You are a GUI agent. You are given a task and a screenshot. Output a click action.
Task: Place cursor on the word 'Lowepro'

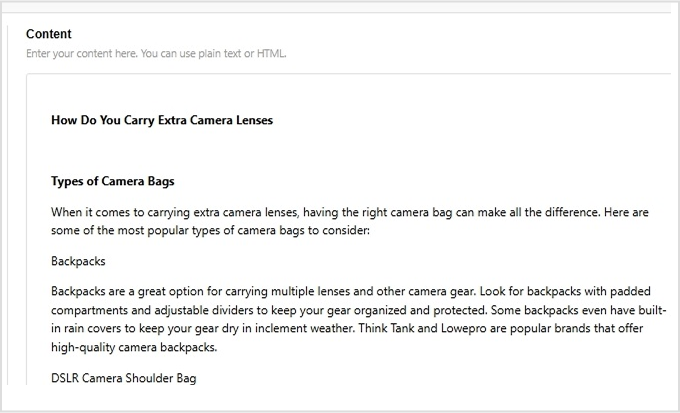(x=463, y=328)
